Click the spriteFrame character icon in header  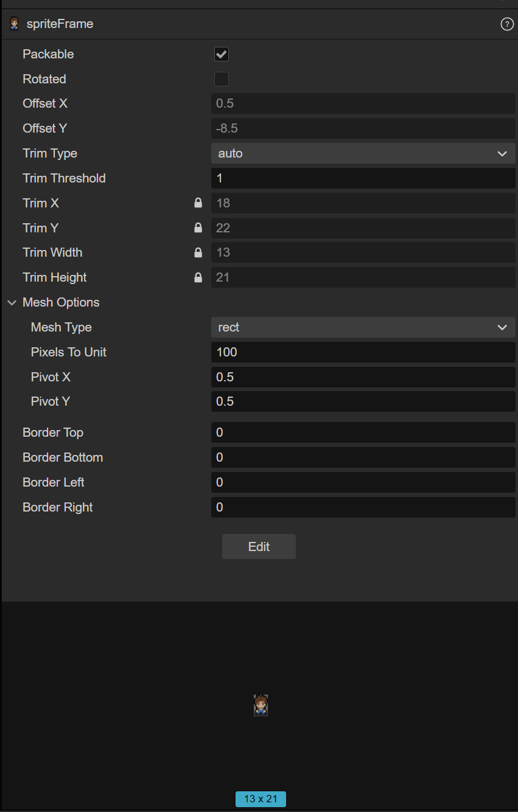(x=14, y=24)
